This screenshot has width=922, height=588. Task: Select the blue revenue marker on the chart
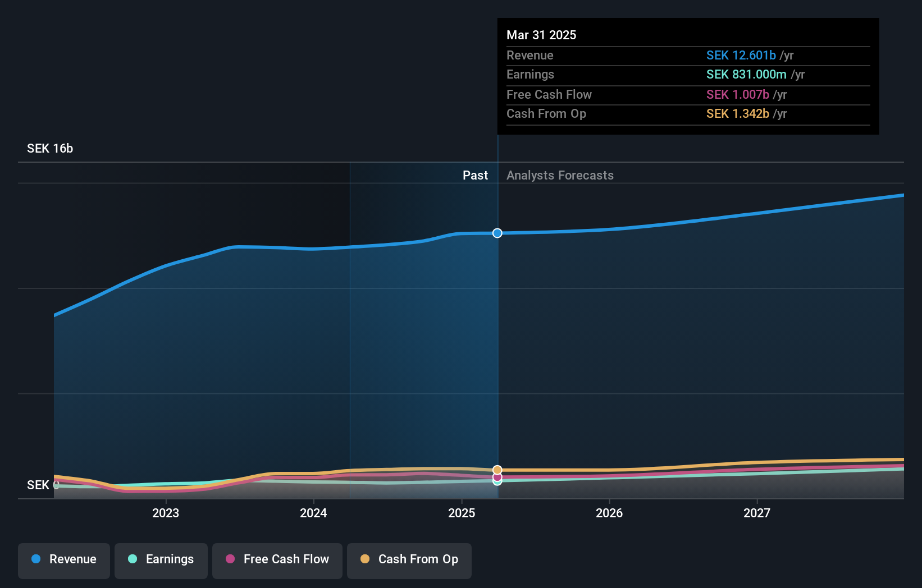coord(497,233)
